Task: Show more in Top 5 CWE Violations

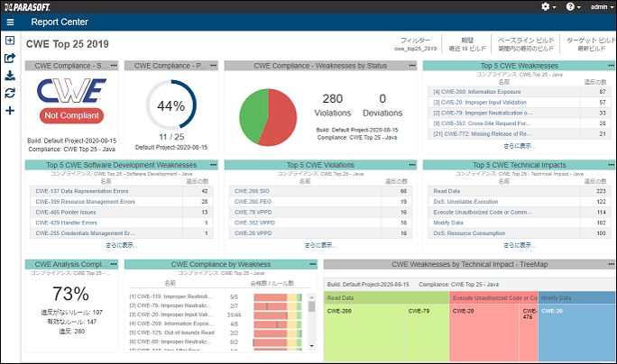Action: pyautogui.click(x=320, y=245)
